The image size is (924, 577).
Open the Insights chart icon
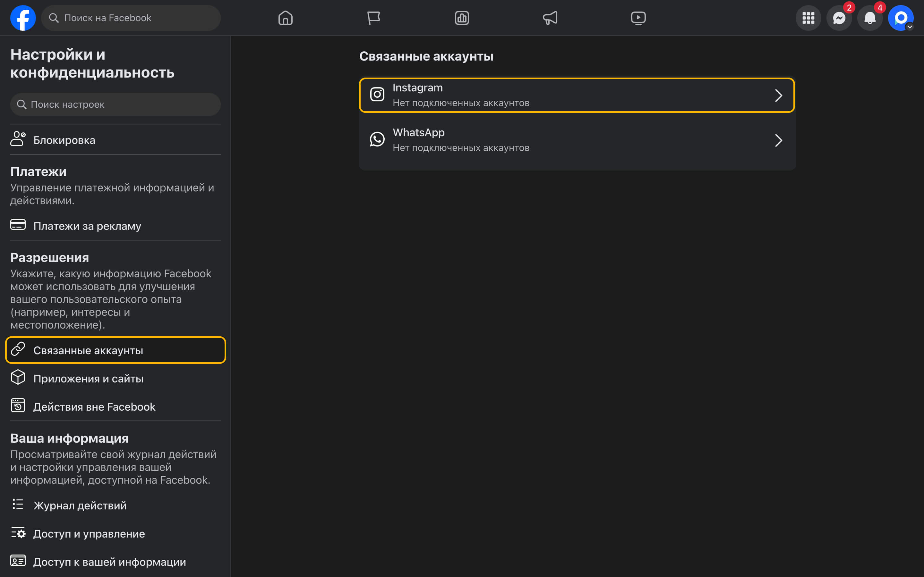[462, 18]
